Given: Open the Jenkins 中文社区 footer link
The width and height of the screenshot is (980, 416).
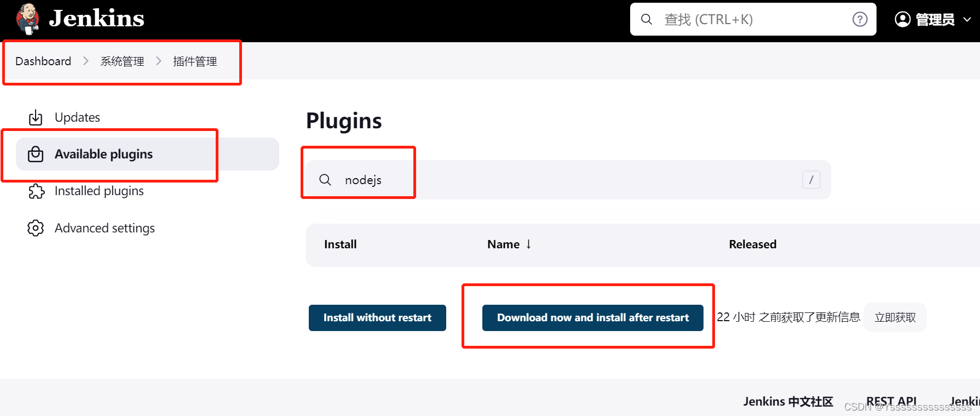Looking at the screenshot, I should tap(788, 402).
